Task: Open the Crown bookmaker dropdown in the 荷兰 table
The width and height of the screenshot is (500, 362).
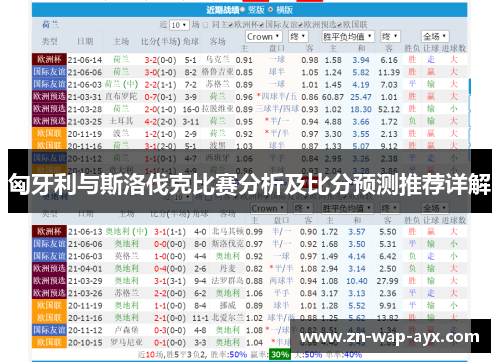Action: [264, 36]
